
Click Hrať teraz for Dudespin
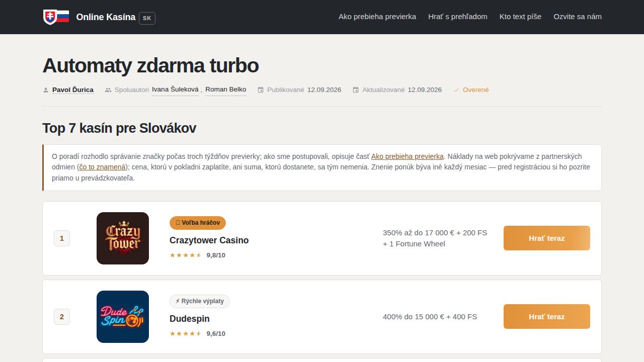tap(547, 317)
